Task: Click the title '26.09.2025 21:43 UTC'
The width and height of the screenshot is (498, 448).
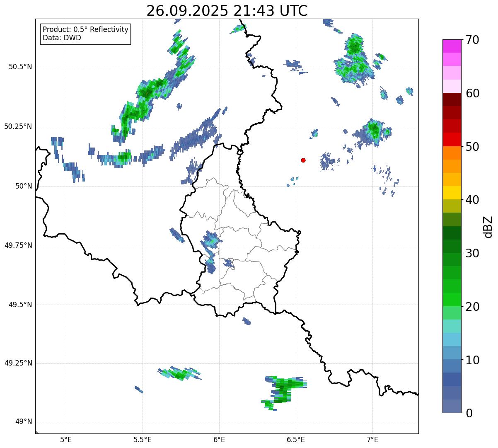Action: (x=227, y=11)
